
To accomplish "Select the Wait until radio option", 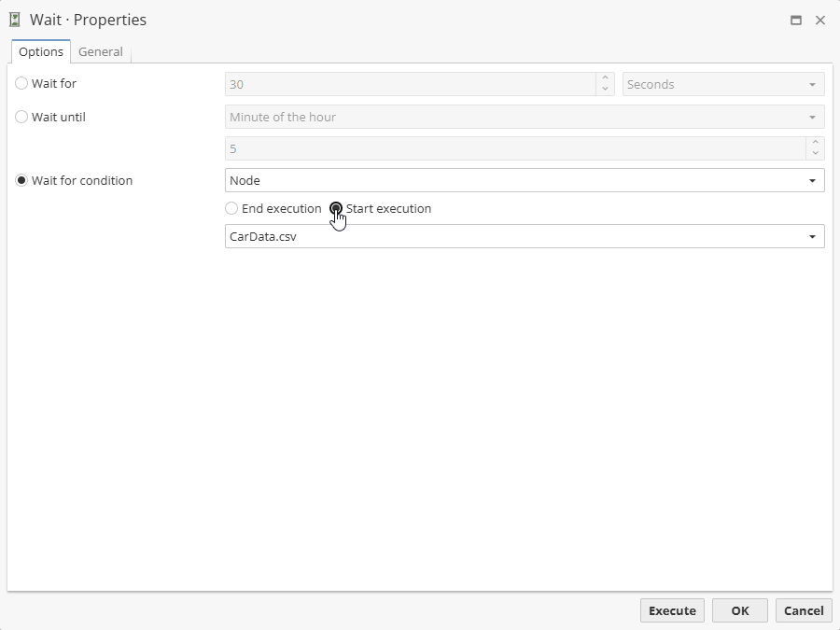I will click(22, 118).
